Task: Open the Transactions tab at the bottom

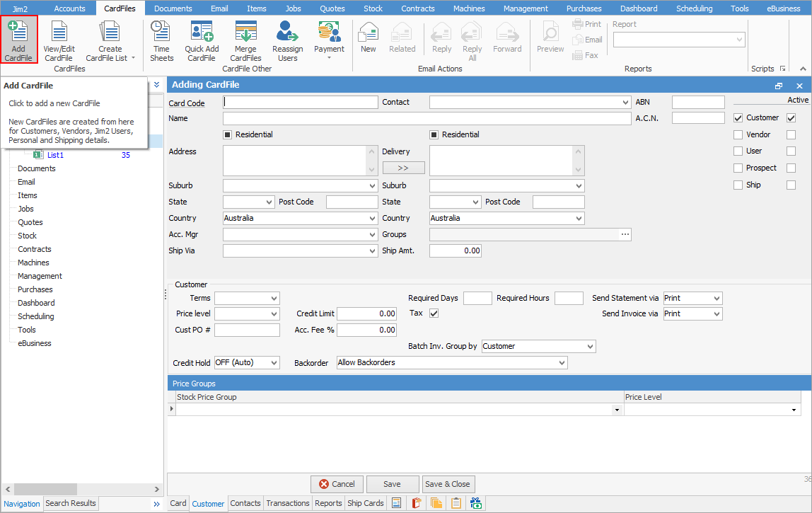Action: [x=287, y=503]
